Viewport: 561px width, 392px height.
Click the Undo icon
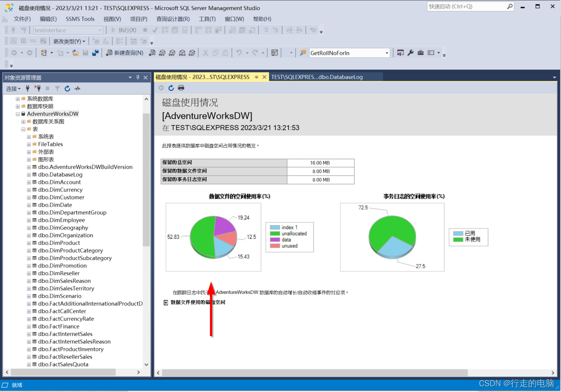[x=239, y=53]
